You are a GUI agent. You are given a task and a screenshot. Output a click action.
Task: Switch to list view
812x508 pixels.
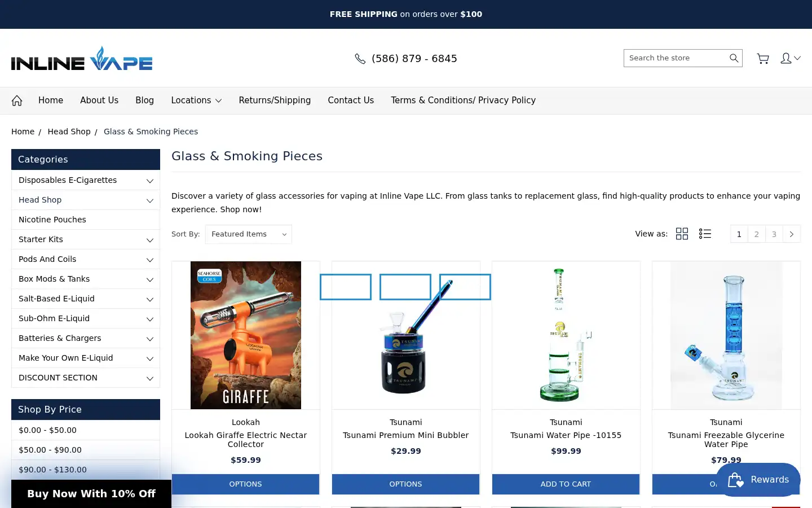click(705, 234)
